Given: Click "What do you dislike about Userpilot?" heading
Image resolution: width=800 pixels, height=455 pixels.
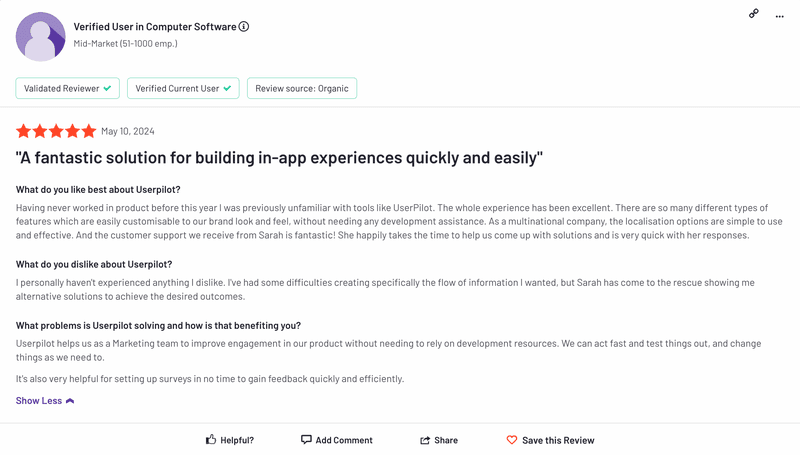Looking at the screenshot, I should [x=94, y=264].
